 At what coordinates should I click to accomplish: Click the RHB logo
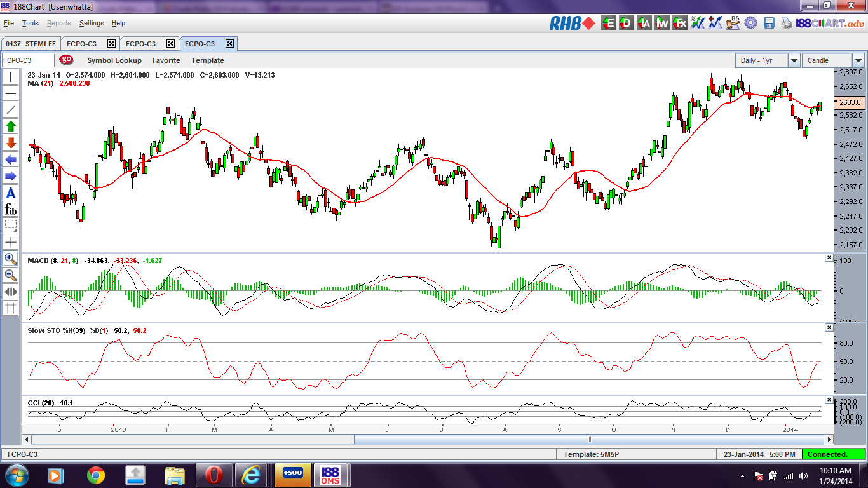[x=573, y=24]
